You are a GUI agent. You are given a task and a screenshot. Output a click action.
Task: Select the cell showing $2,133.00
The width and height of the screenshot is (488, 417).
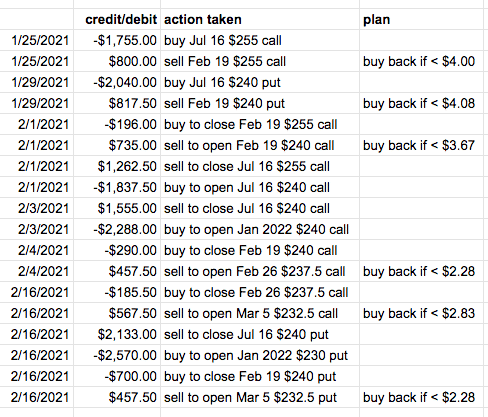117,334
